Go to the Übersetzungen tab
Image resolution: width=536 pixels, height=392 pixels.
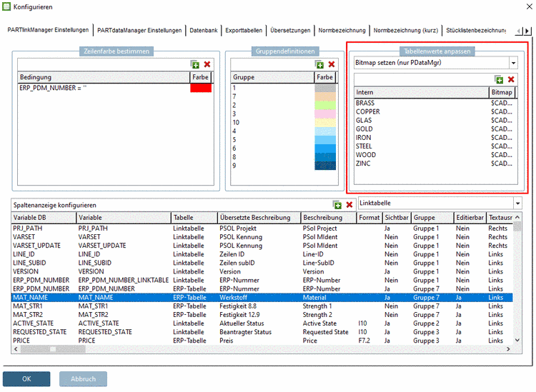tap(289, 30)
